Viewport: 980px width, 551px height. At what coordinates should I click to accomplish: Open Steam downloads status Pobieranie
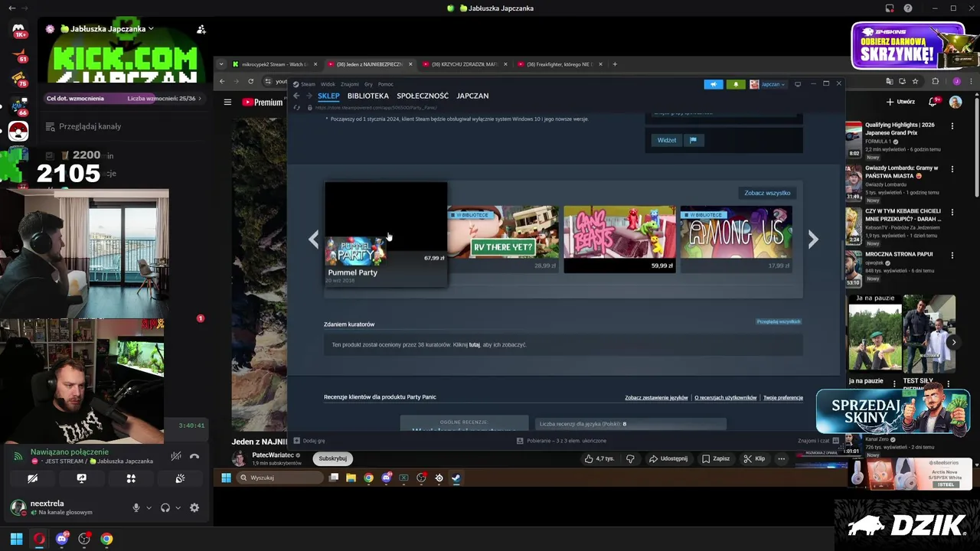point(562,441)
